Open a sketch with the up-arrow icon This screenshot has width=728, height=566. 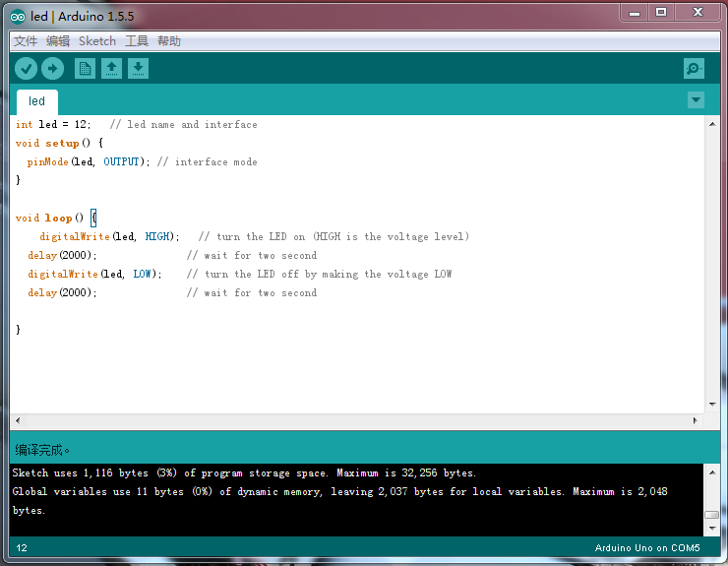click(111, 69)
